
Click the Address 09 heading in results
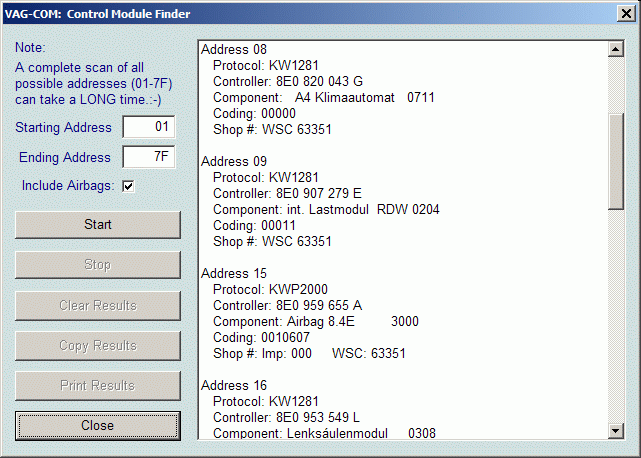234,162
